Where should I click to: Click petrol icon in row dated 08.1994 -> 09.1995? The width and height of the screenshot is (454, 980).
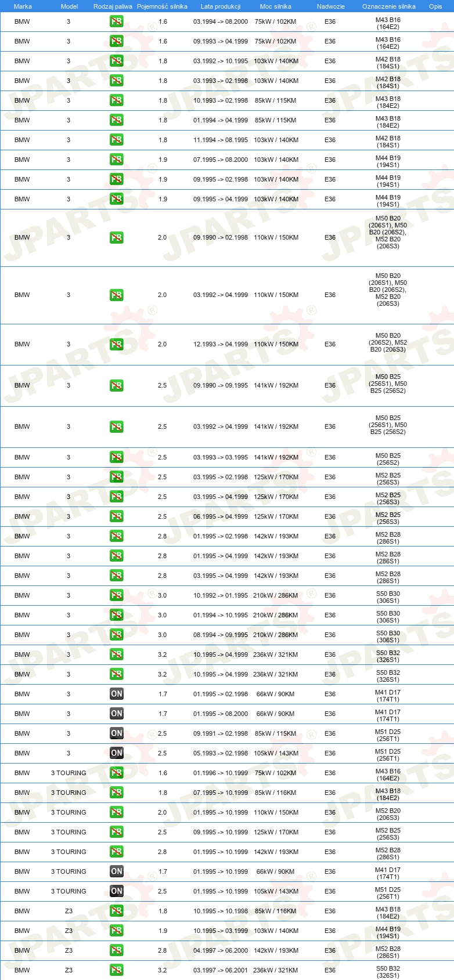coord(117,635)
